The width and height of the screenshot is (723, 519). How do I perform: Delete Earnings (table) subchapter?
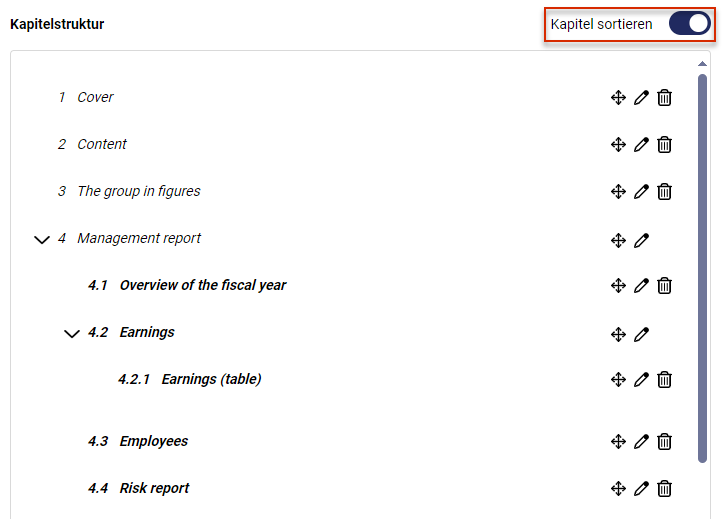[x=664, y=379]
